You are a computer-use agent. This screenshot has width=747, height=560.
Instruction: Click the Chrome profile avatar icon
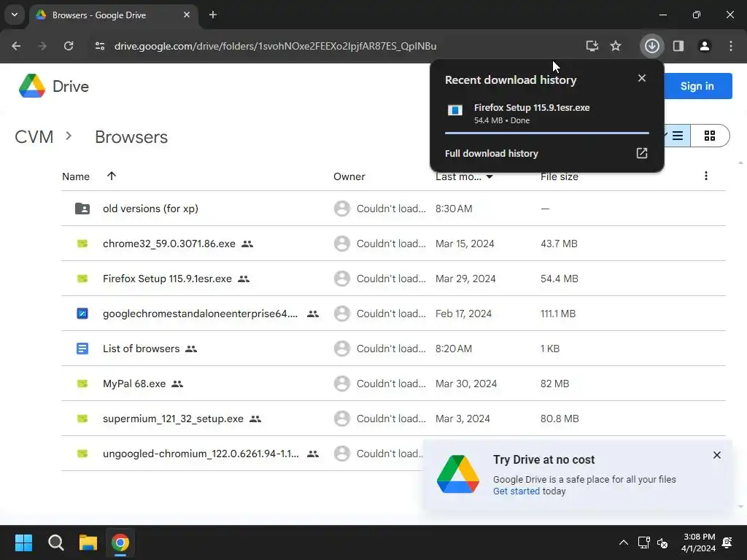point(704,46)
